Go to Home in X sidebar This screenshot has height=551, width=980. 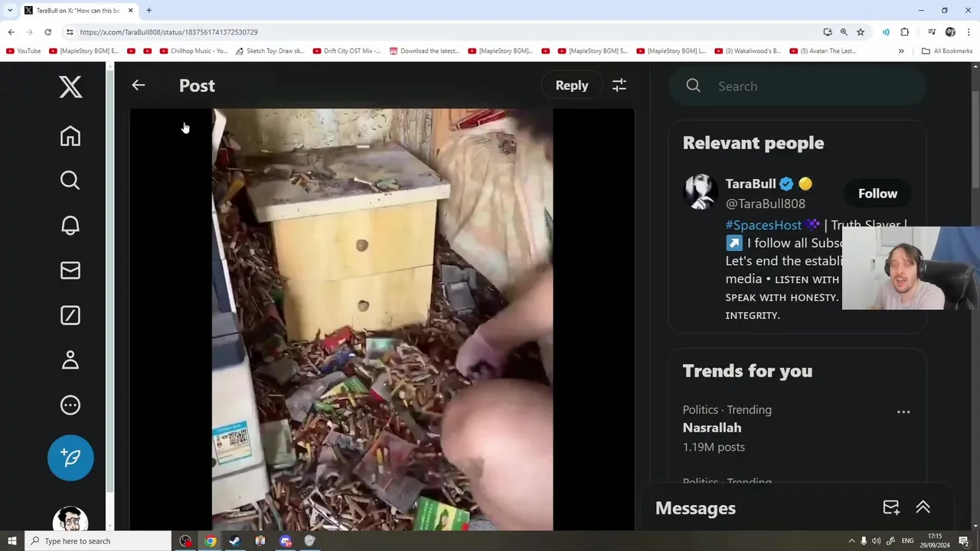click(70, 136)
